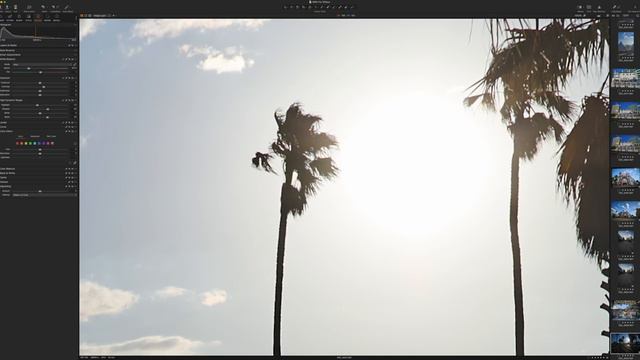
Task: Collapse the High Dynamic Range panel
Action: coord(11,100)
